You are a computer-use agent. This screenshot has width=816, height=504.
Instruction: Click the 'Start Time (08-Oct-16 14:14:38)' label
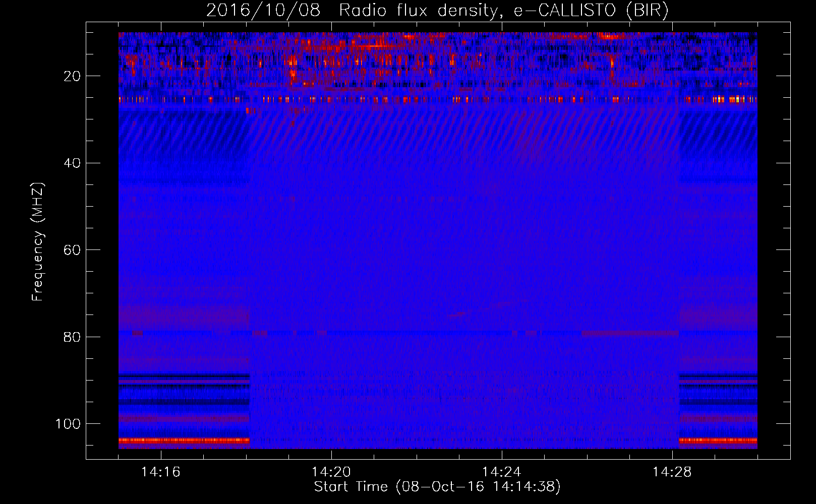tap(437, 487)
